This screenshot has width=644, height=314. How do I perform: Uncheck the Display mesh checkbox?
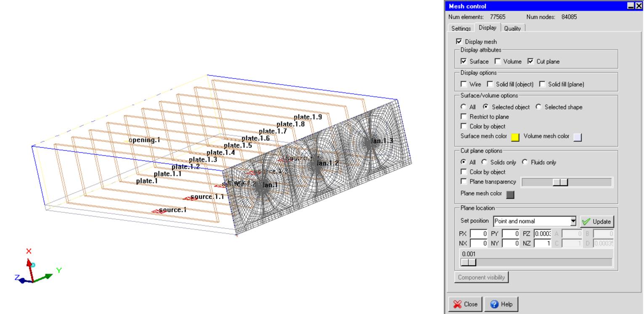pos(459,42)
